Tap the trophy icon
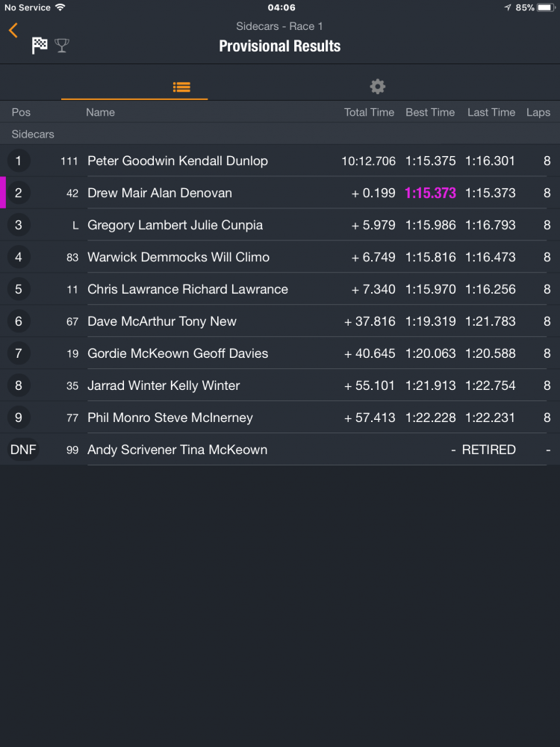Image resolution: width=560 pixels, height=747 pixels. click(x=62, y=46)
